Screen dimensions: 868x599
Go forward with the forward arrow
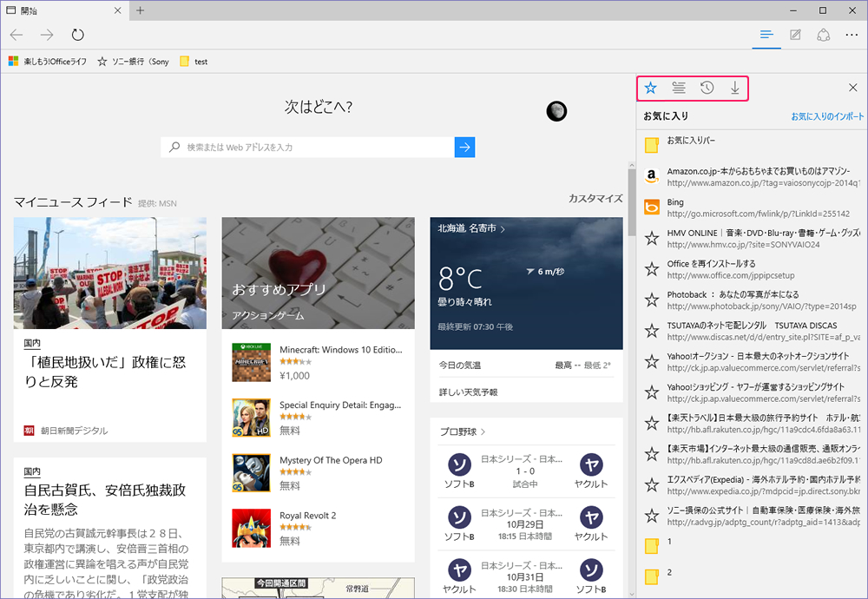point(47,35)
